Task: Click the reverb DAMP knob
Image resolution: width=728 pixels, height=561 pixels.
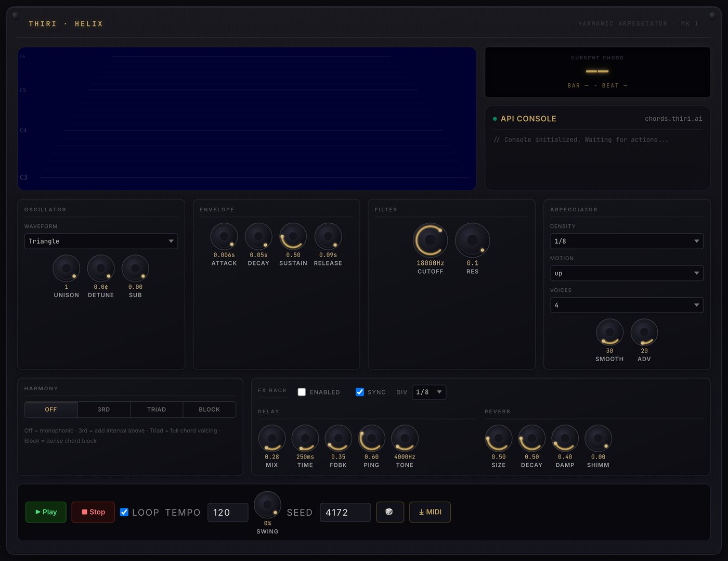Action: point(565,439)
